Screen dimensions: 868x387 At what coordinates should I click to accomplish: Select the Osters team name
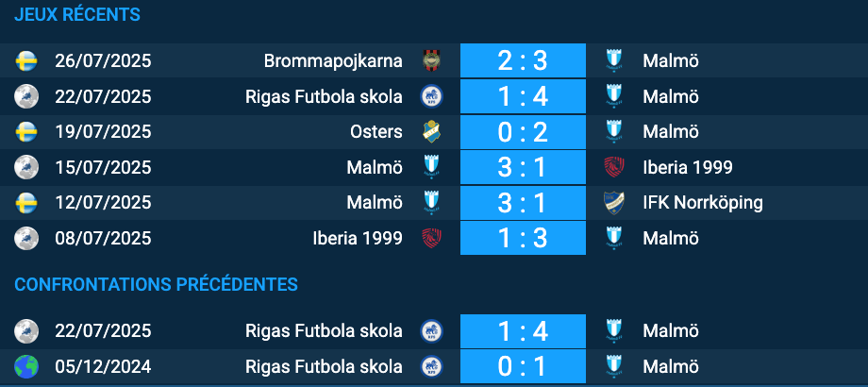376,131
